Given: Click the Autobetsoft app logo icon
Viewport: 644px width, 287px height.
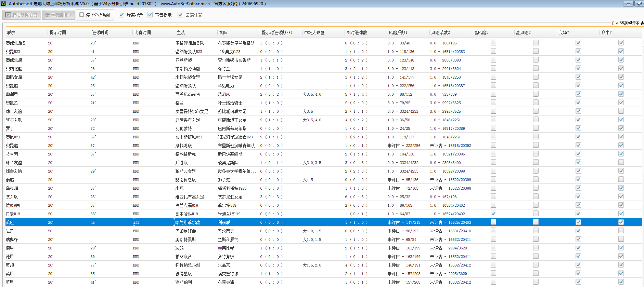Looking at the screenshot, I should (x=3, y=3).
